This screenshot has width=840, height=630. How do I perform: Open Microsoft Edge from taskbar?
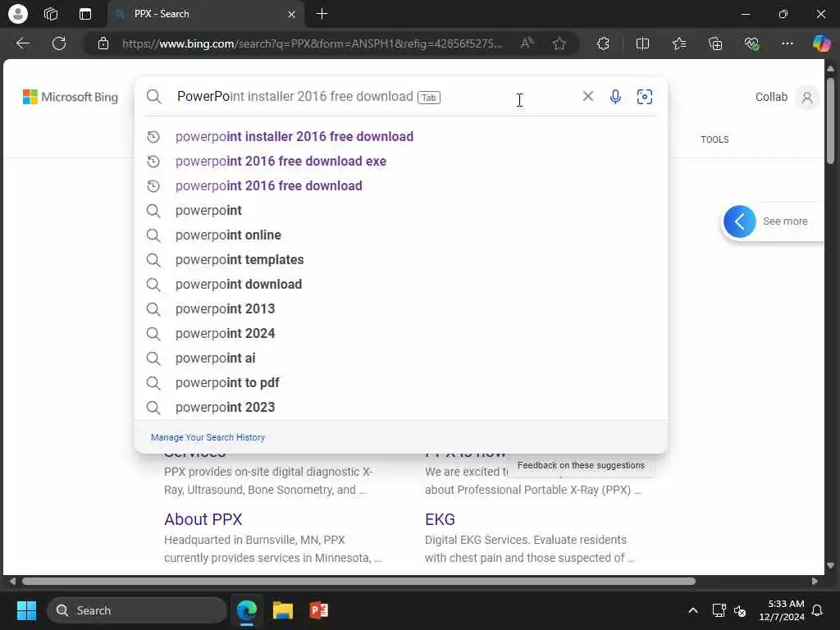[247, 610]
